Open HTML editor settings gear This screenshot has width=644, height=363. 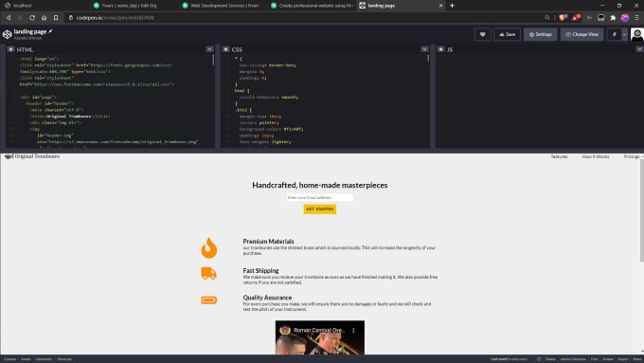(11, 49)
